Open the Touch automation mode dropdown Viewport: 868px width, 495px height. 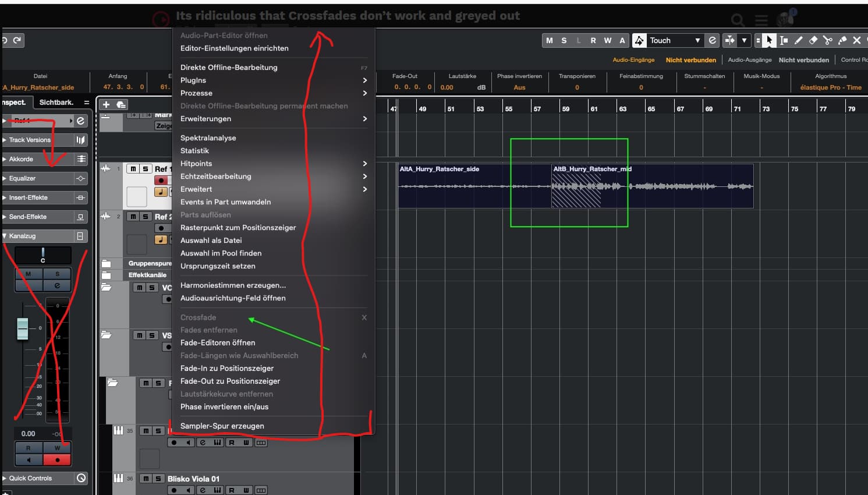pyautogui.click(x=697, y=40)
